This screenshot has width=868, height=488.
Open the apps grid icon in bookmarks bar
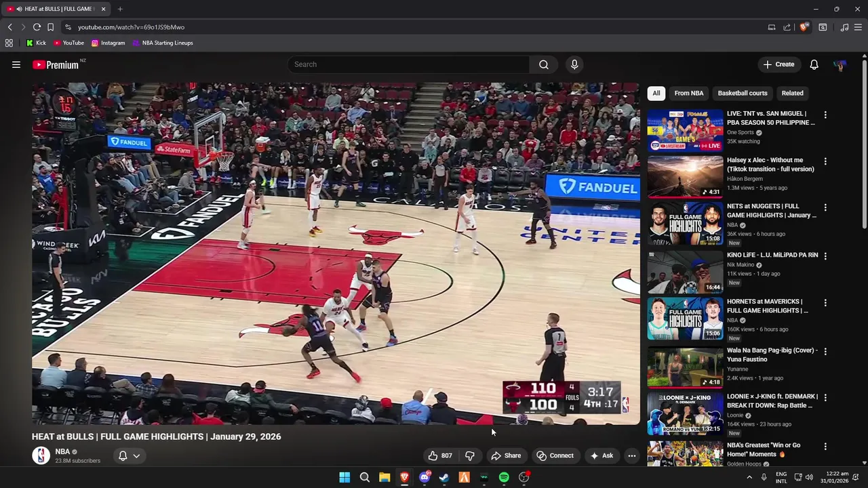click(9, 43)
